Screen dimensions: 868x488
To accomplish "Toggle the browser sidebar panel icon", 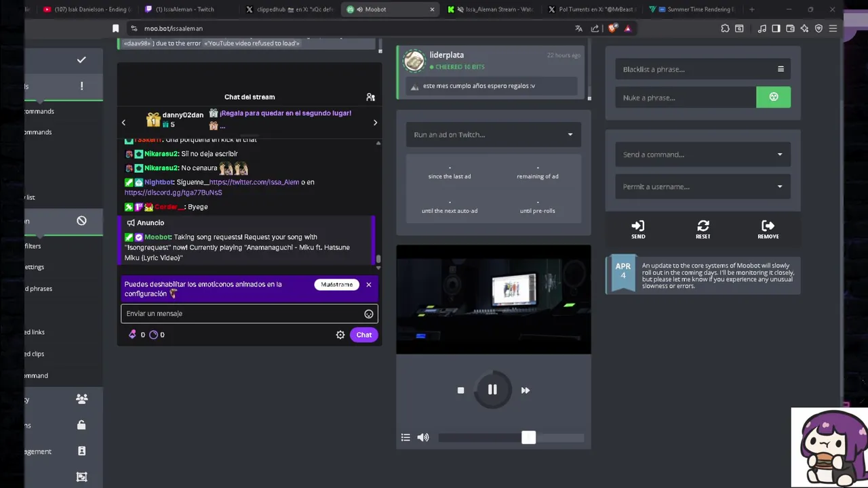I will pos(776,28).
